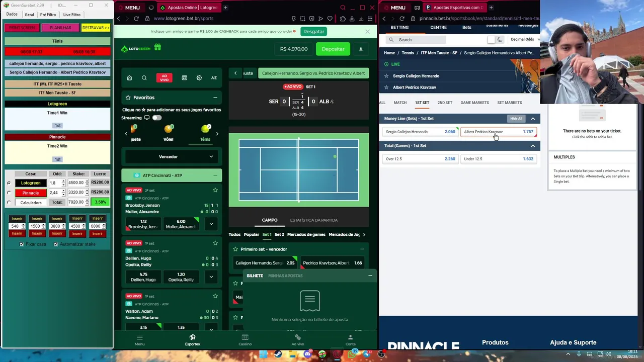Screen dimensions: 644x362
Task: Click the PRINT SCREEN button
Action: click(22, 28)
